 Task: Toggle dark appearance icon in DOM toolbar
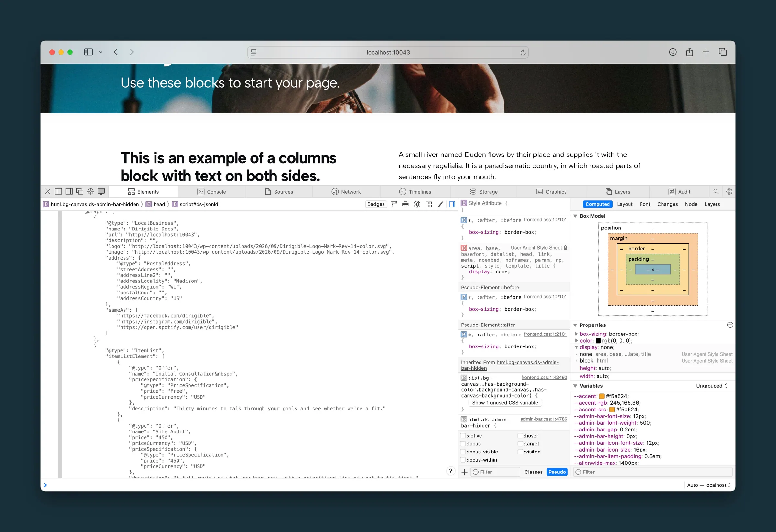coord(417,204)
